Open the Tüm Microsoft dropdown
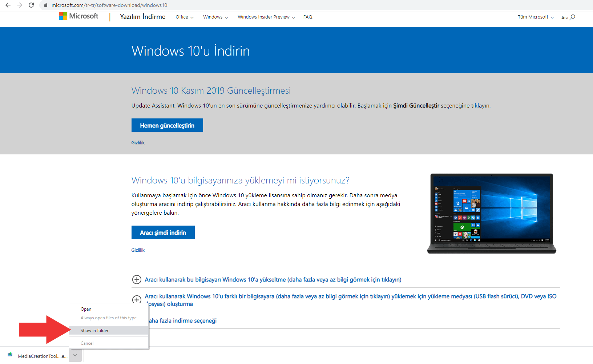 [x=536, y=17]
